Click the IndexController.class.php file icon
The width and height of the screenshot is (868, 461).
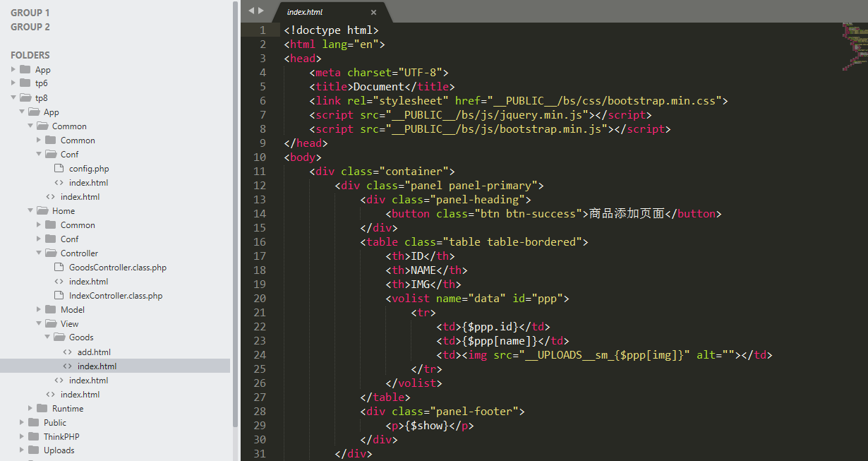coord(59,295)
